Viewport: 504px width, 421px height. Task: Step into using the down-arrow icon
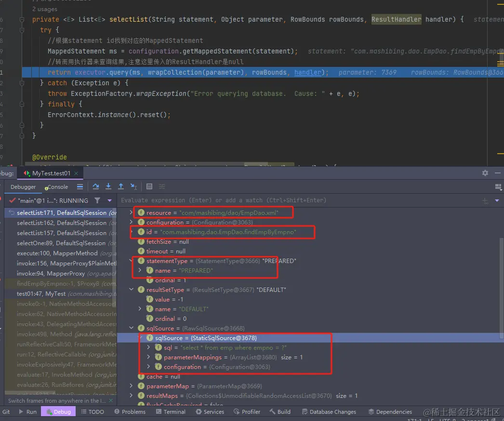108,186
